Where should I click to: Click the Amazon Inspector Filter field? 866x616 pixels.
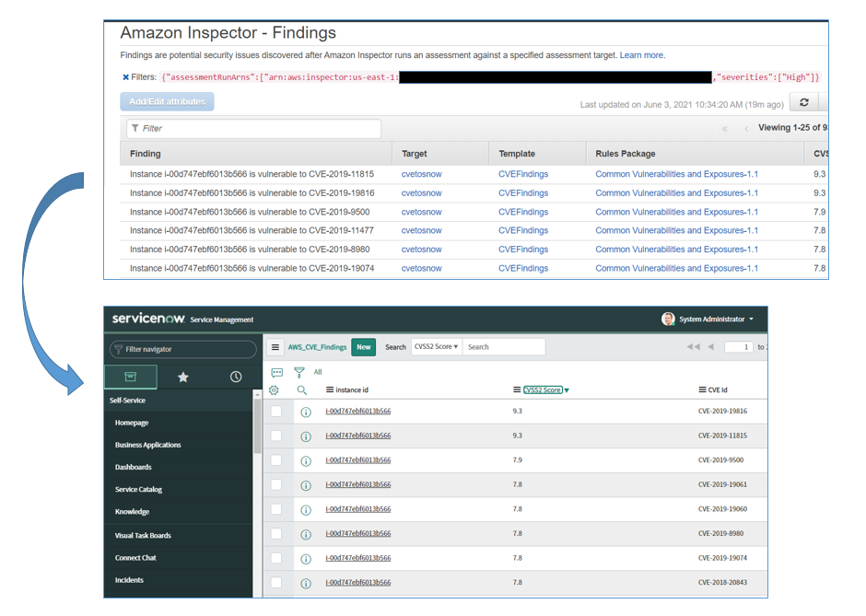coord(253,129)
